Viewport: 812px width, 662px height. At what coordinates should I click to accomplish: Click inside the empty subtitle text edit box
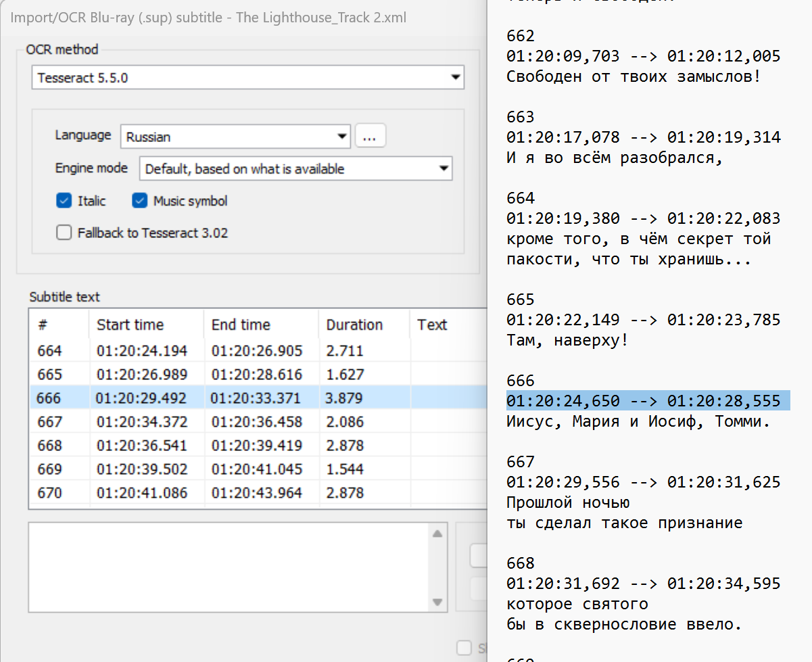pos(229,567)
